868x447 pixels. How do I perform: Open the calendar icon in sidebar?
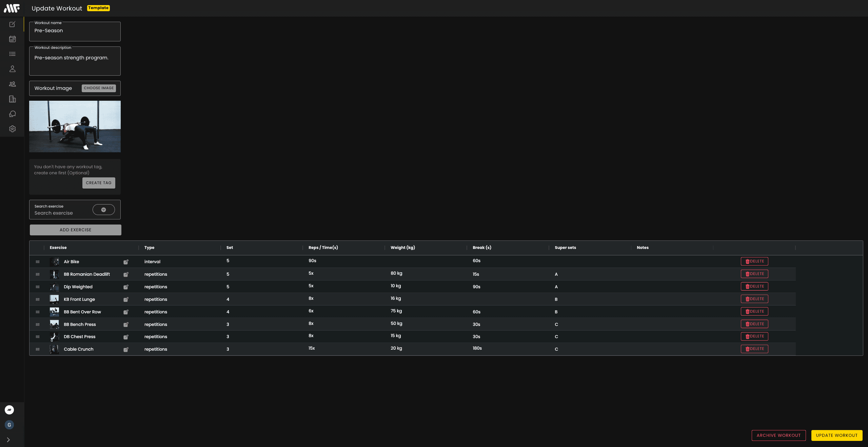point(12,39)
